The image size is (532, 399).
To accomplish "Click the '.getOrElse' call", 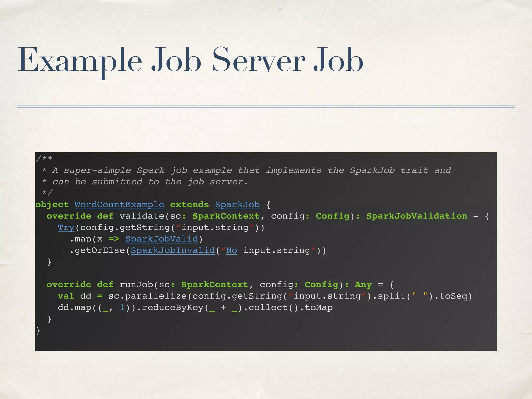I will click(x=97, y=250).
